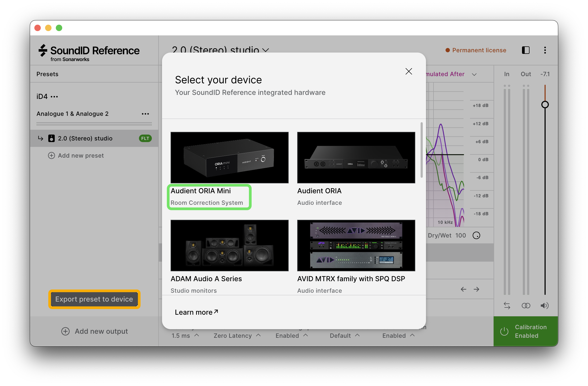Click the output volume slider handle
Image resolution: width=588 pixels, height=386 pixels.
click(x=545, y=105)
